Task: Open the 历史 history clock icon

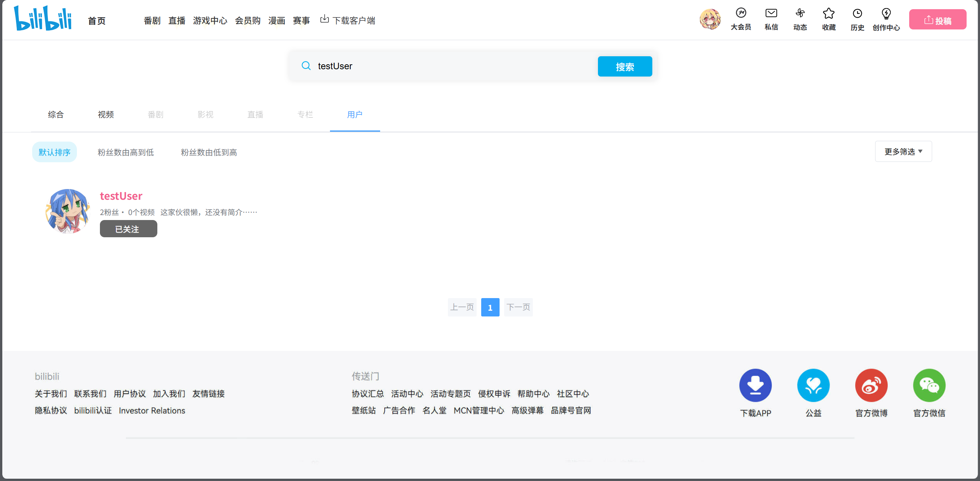Action: tap(857, 14)
